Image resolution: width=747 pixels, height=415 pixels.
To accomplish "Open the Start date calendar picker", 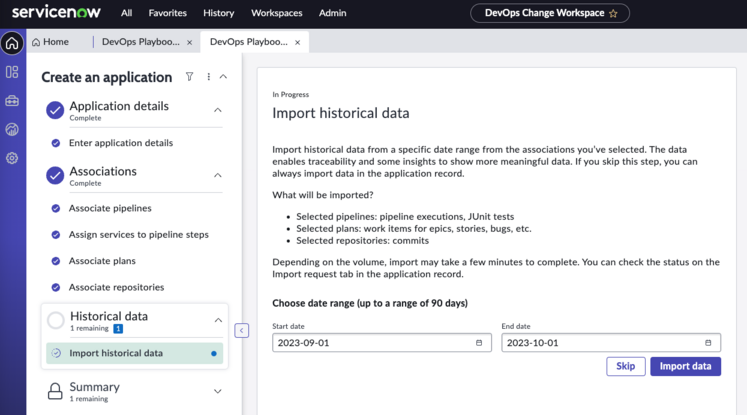I will [479, 343].
